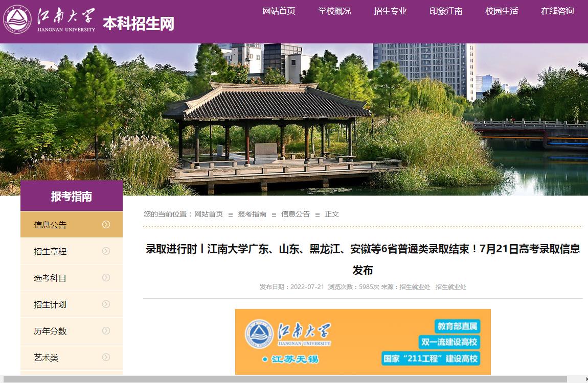Screen dimensions: 588x383
Task: Click the campus pavilion header photo
Action: click(294, 119)
